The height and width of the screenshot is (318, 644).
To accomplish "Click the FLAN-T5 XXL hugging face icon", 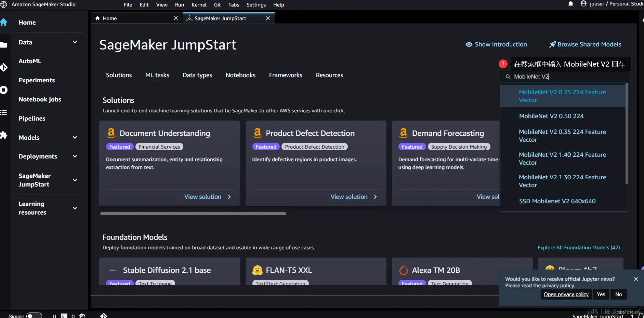I will coord(257,270).
